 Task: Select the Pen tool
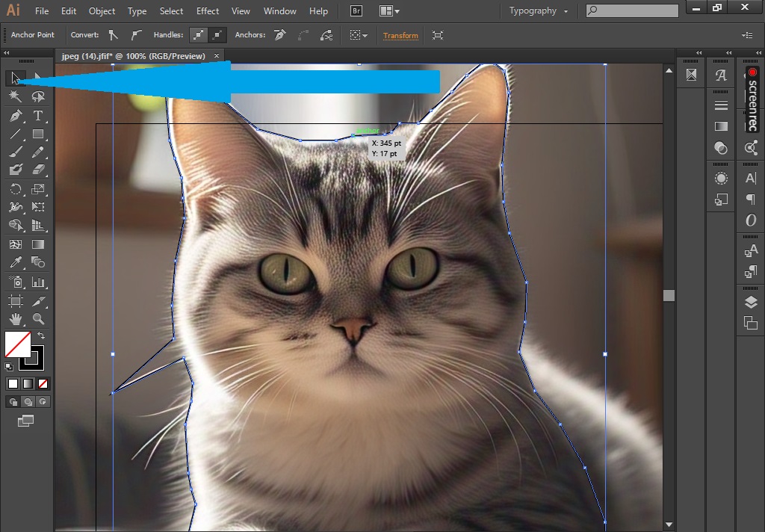(15, 116)
